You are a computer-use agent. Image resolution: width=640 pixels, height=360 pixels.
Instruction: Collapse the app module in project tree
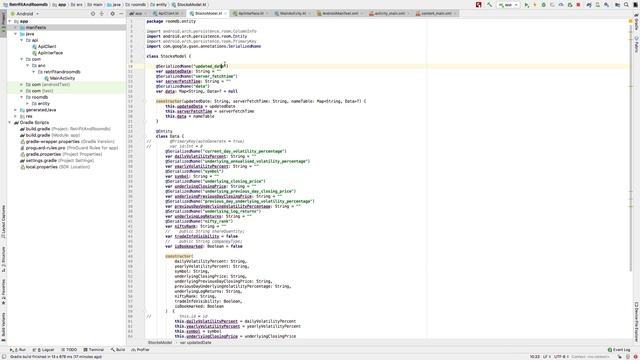coord(10,21)
